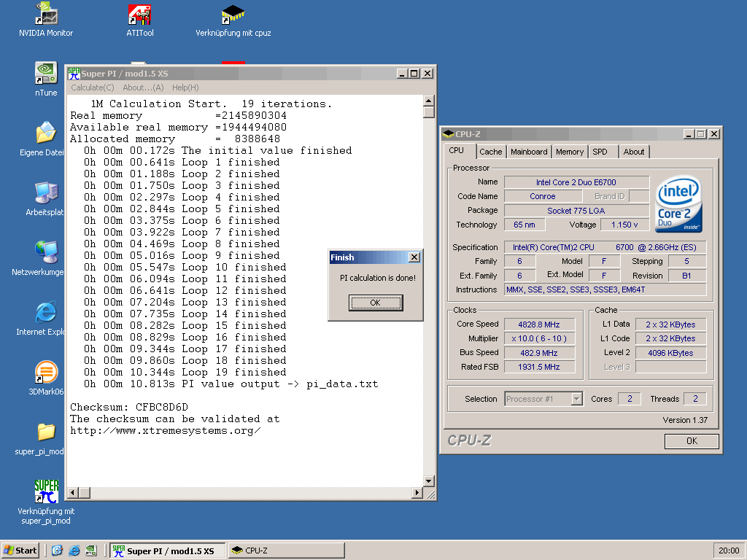The image size is (747, 560).
Task: Click the PI value output line
Action: [x=231, y=384]
